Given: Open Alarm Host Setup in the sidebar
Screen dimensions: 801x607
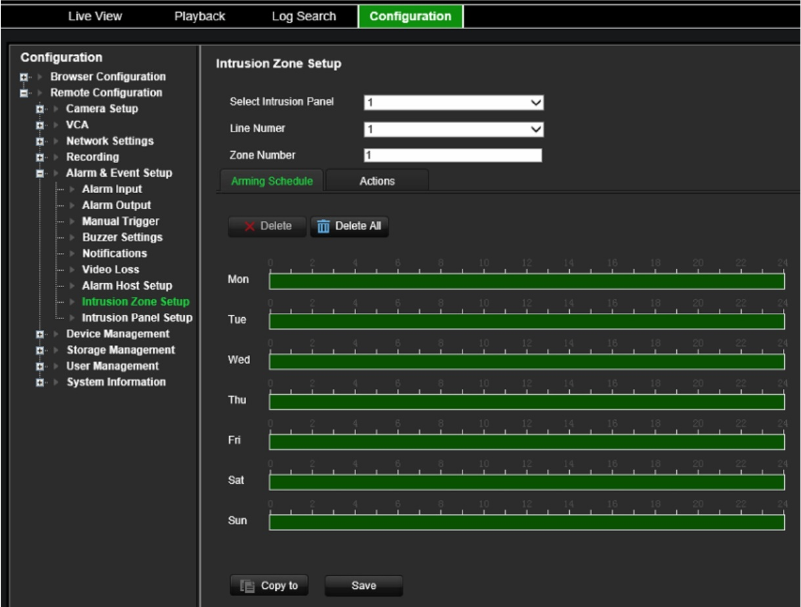Looking at the screenshot, I should [x=127, y=286].
